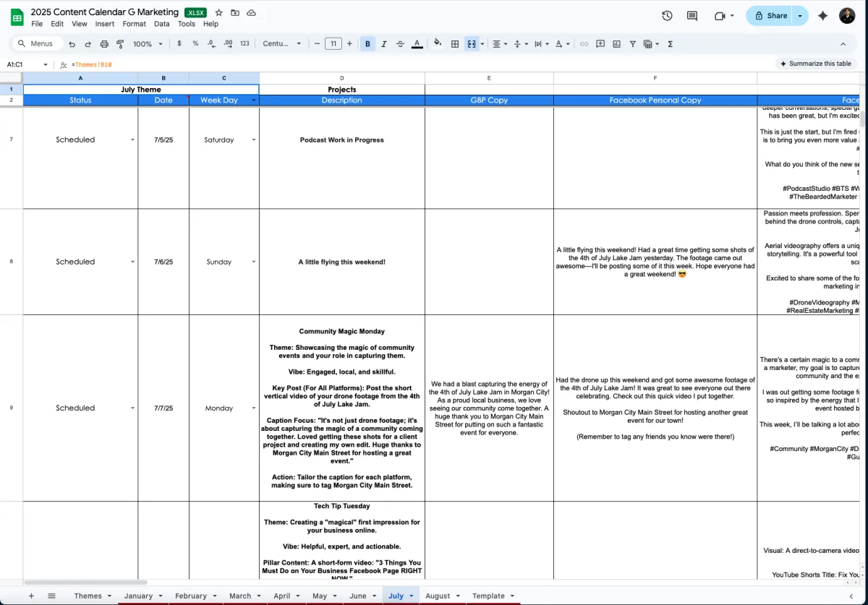Open the text color picker
Viewport: 868px width, 605px height.
[417, 44]
